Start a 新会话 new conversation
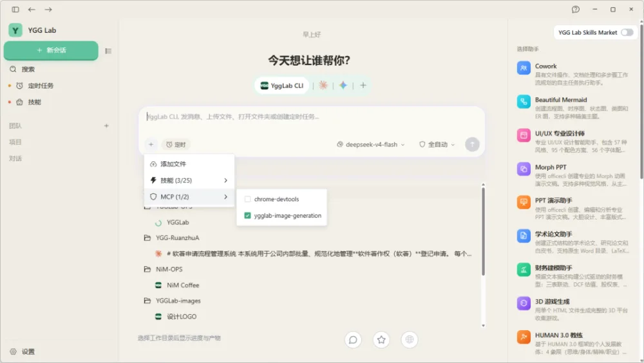This screenshot has height=363, width=644. 51,50
